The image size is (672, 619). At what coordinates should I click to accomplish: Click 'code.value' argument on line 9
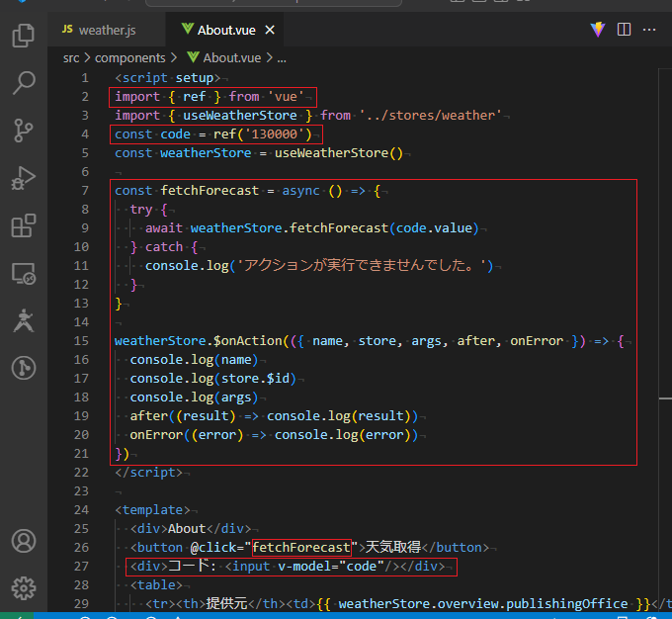(x=434, y=227)
